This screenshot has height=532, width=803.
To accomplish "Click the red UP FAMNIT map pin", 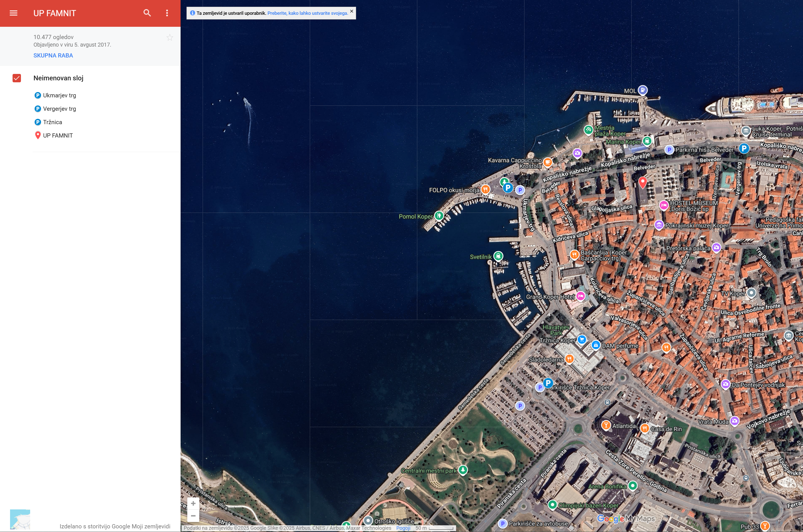I will click(x=643, y=182).
